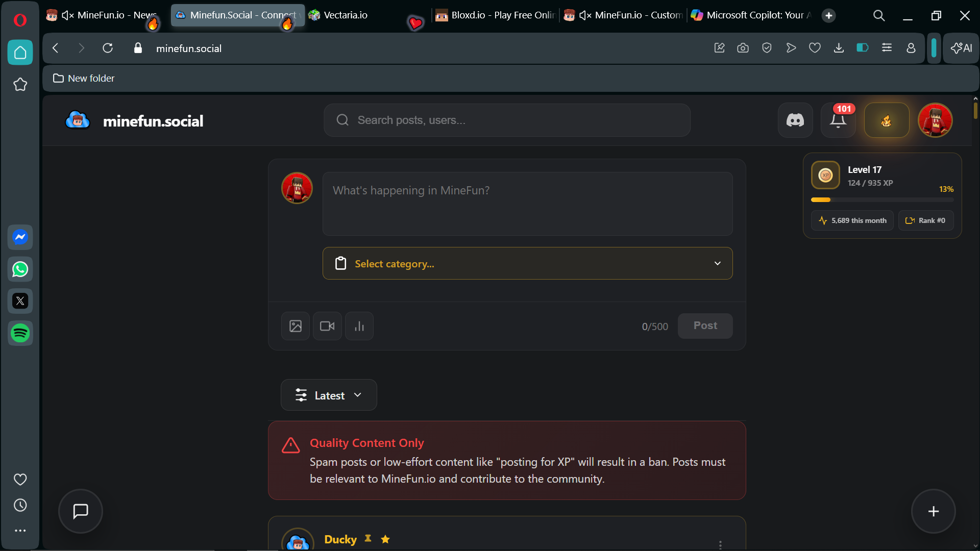The height and width of the screenshot is (551, 980).
Task: Attach an image to the post
Action: click(x=296, y=326)
